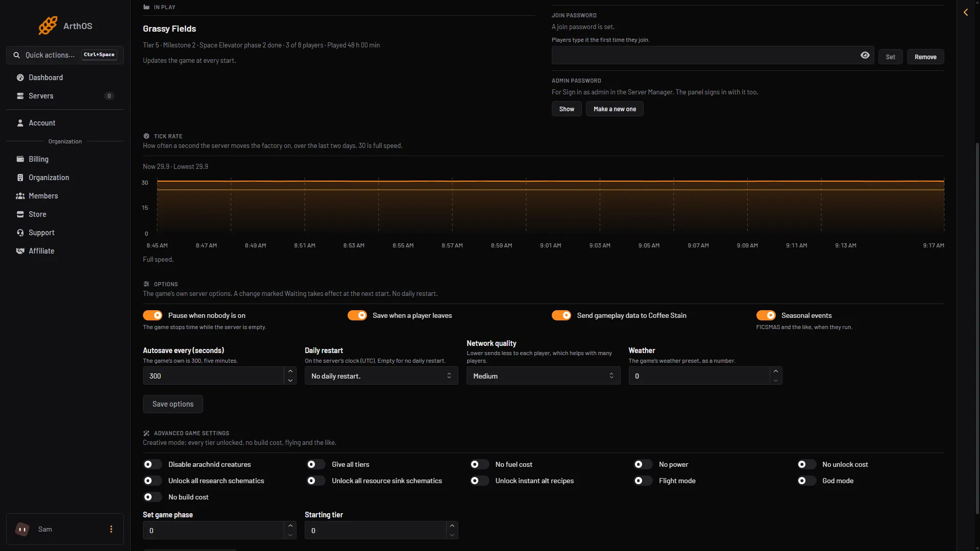The height and width of the screenshot is (551, 980).
Task: Increment Starting tier value
Action: (x=452, y=525)
